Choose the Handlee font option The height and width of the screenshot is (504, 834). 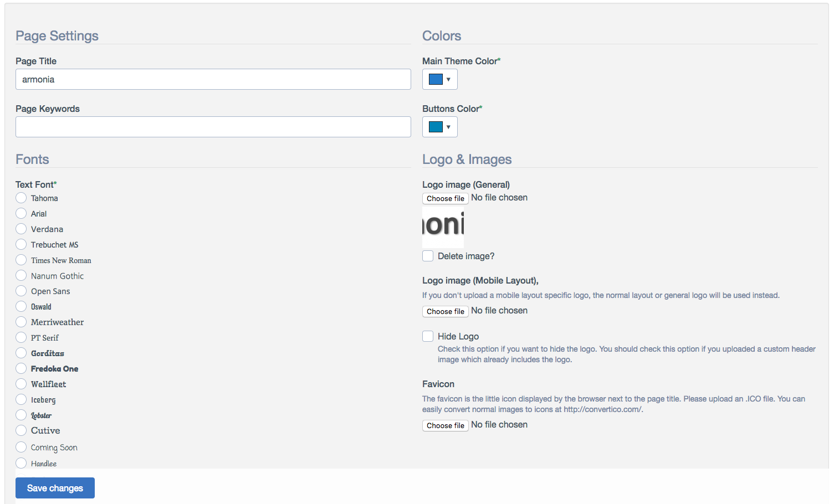(21, 463)
